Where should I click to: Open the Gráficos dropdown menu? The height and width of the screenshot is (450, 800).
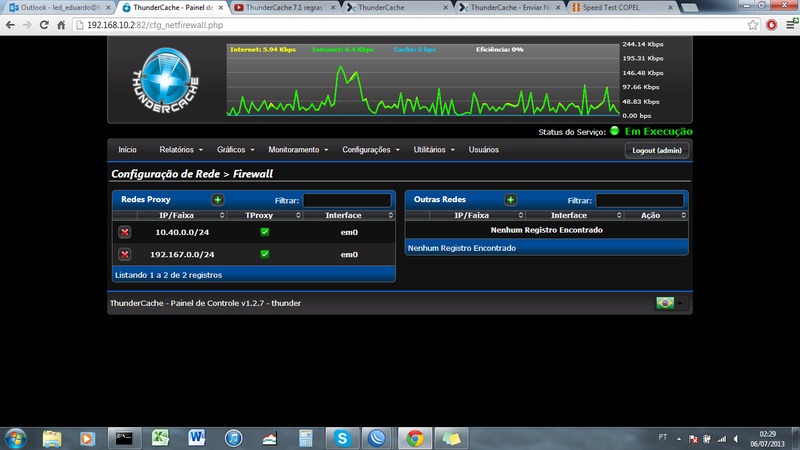pos(235,149)
